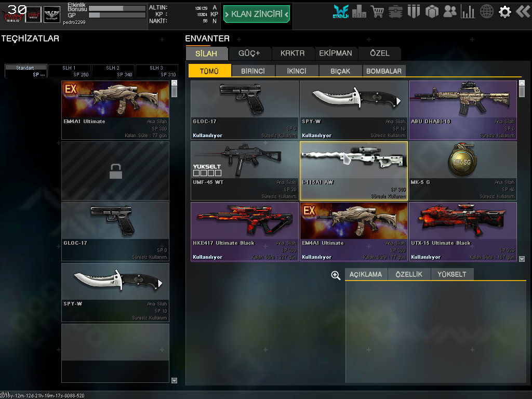Select the İKİNCİ filter tab
532x399 pixels.
(297, 71)
